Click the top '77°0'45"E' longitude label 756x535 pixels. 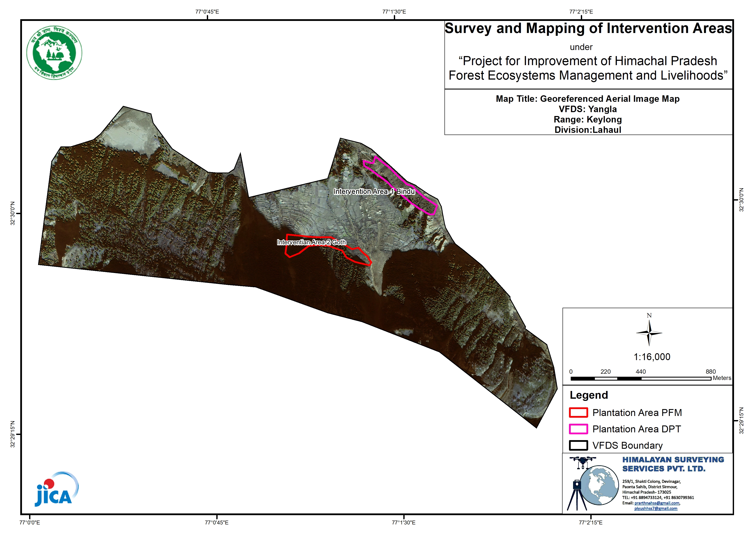(207, 12)
